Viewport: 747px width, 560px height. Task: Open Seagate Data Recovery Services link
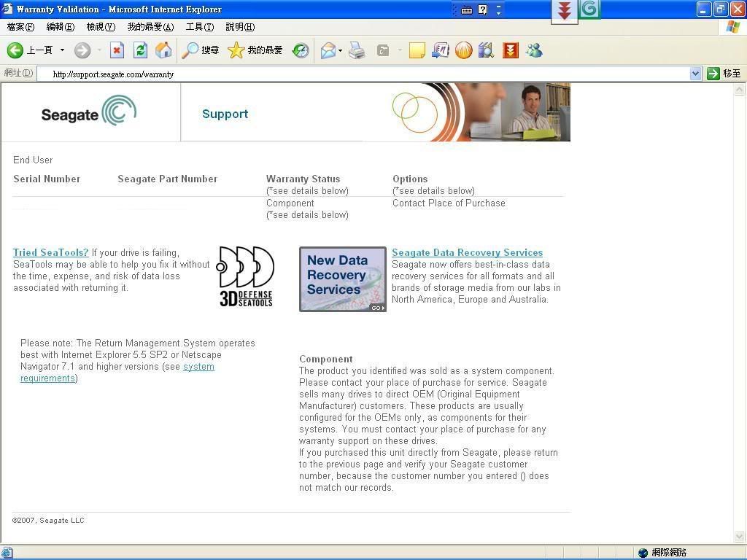point(467,252)
